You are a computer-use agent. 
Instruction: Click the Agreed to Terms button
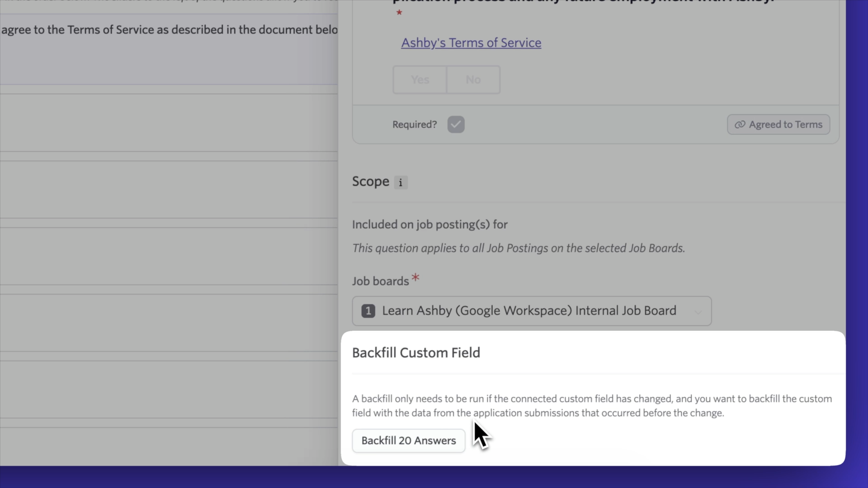(778, 124)
